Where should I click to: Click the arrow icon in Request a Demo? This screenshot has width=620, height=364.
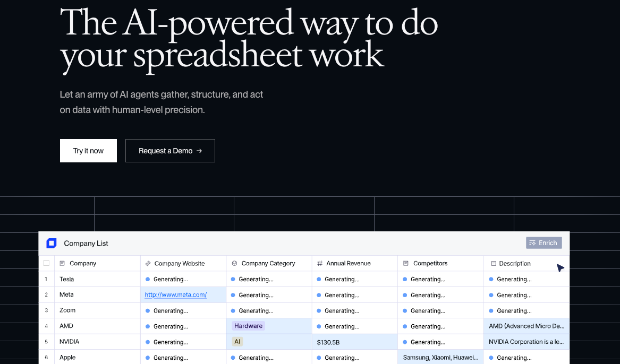click(199, 151)
